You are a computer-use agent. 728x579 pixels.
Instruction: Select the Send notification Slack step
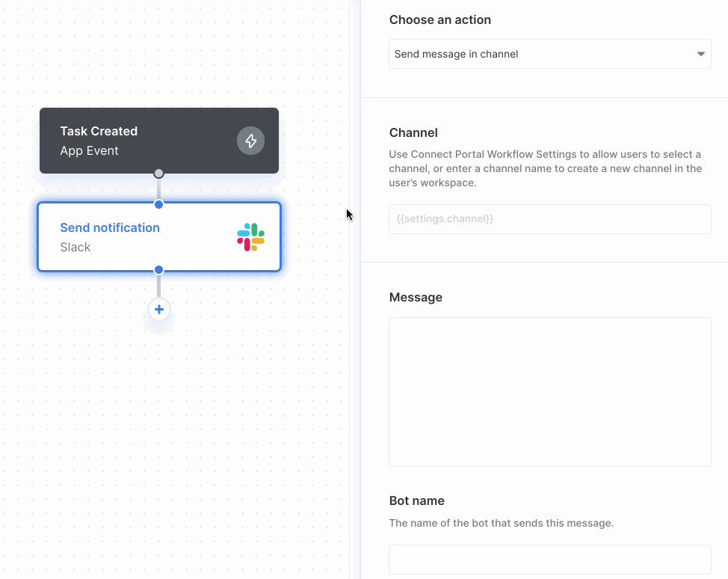(135, 236)
